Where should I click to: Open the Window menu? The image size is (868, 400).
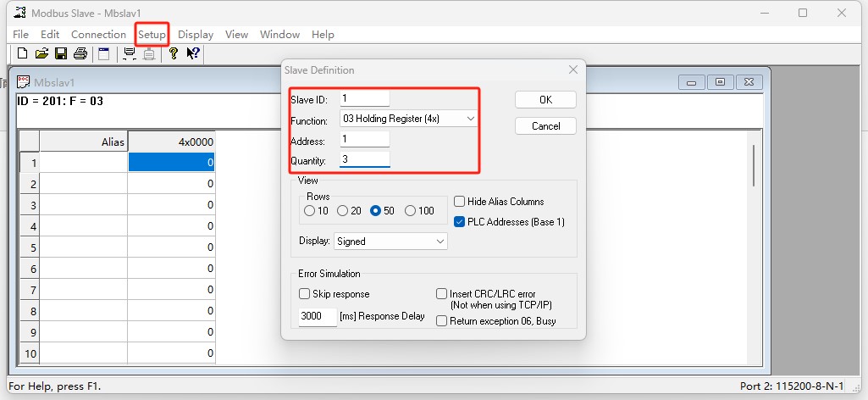click(x=279, y=35)
